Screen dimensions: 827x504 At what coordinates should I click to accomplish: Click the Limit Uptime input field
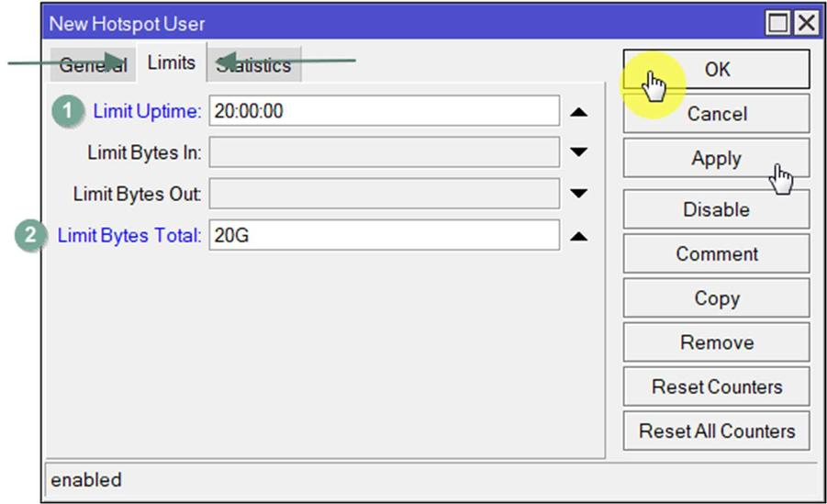pos(384,111)
